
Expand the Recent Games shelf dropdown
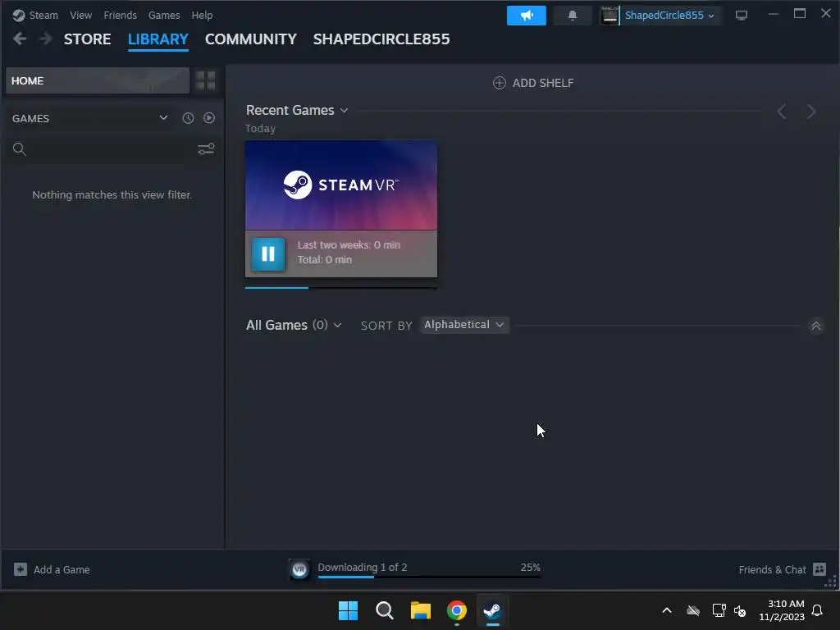[x=345, y=111]
